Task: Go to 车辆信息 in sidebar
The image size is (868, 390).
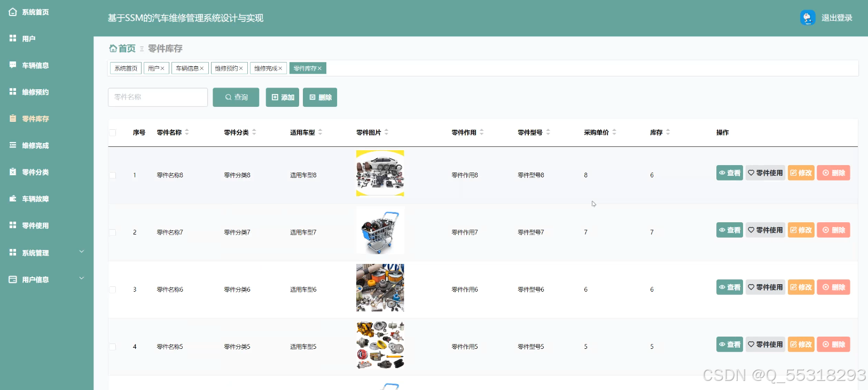Action: click(29, 65)
